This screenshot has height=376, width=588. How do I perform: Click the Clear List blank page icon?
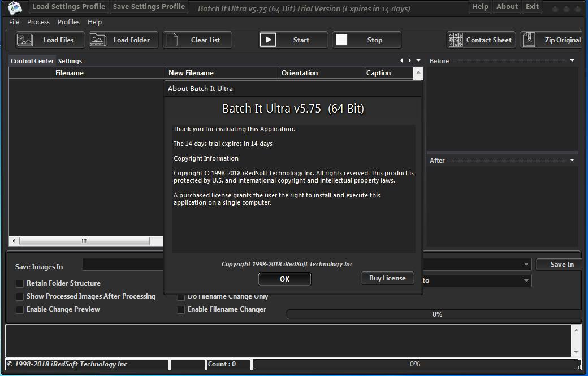coord(172,40)
